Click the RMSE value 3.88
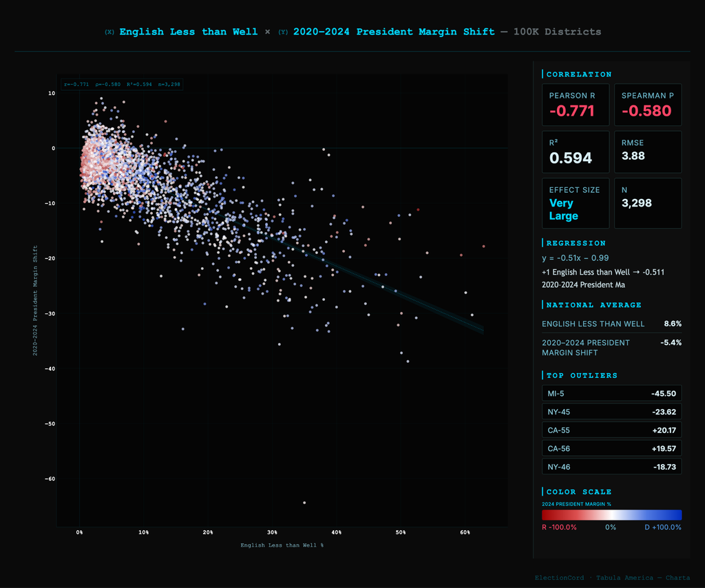The image size is (705, 588). [633, 156]
